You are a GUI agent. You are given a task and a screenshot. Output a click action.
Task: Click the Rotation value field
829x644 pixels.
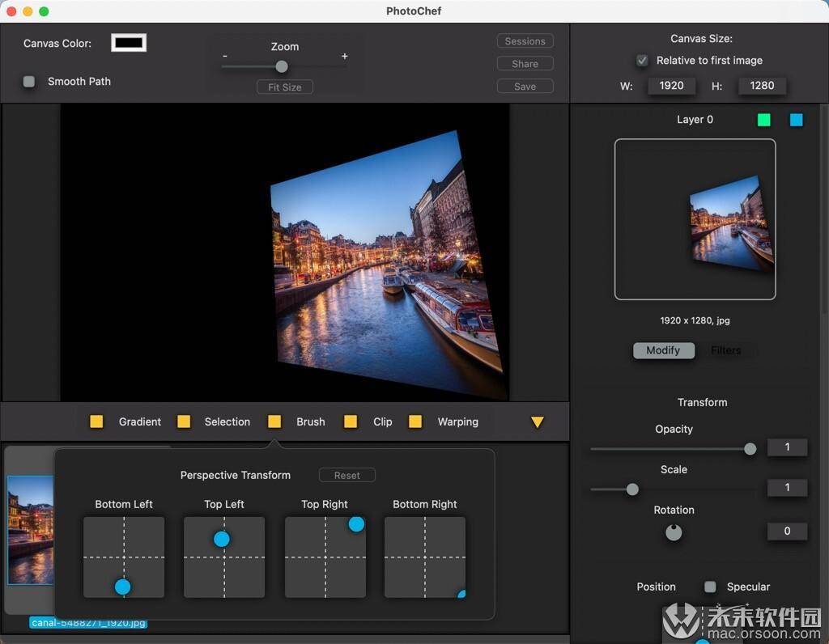click(x=787, y=531)
